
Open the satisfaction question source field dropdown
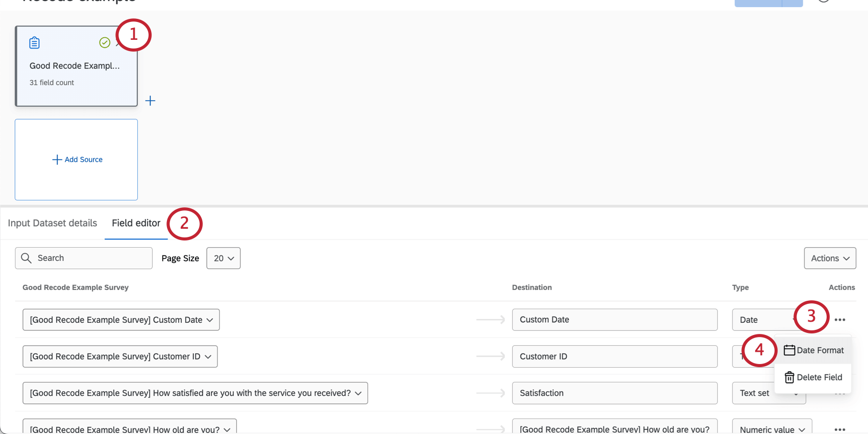[x=195, y=393]
